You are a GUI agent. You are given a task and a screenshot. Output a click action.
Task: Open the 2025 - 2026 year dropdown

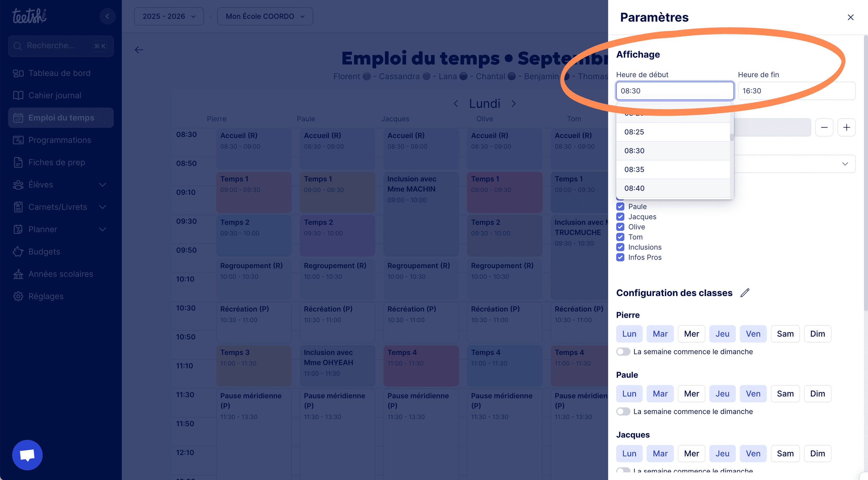point(169,16)
